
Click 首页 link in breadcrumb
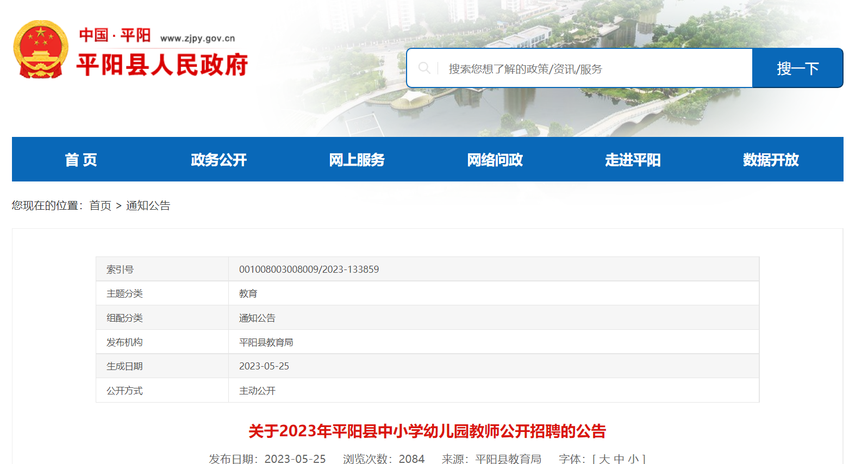(x=101, y=205)
